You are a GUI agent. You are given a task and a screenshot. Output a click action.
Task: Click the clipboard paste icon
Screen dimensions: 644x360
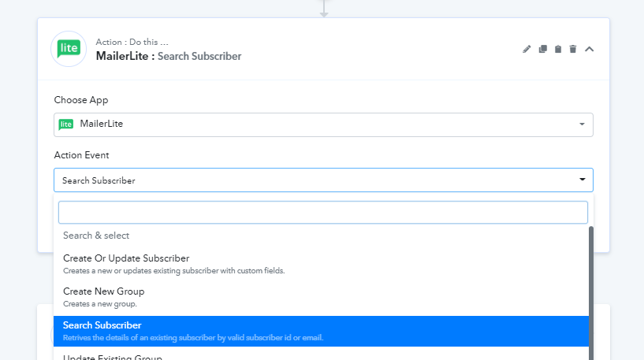tap(558, 50)
